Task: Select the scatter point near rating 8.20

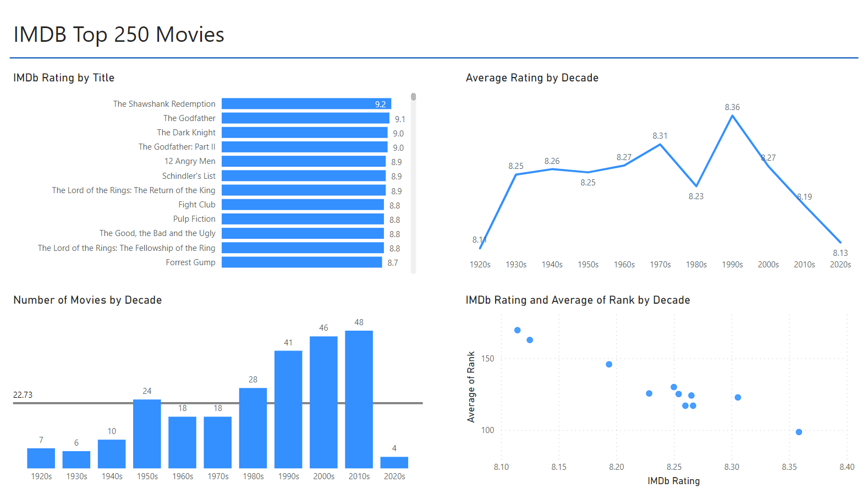Action: click(609, 364)
